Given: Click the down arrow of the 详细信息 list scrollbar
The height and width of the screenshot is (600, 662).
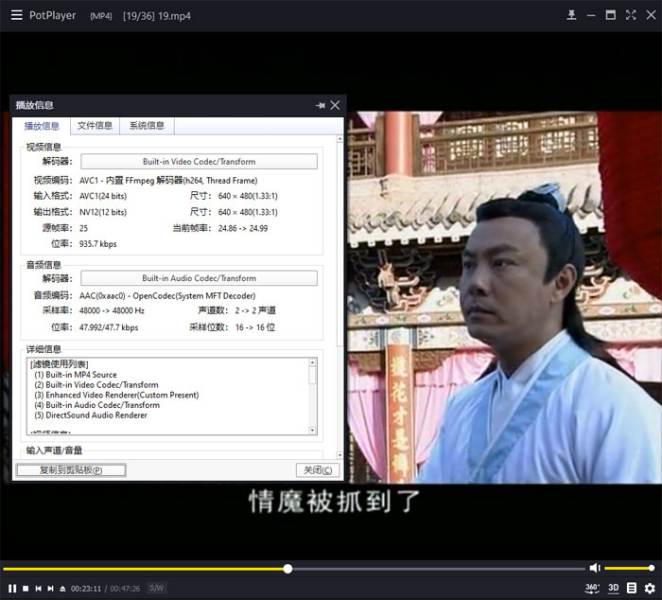Looking at the screenshot, I should pyautogui.click(x=312, y=430).
